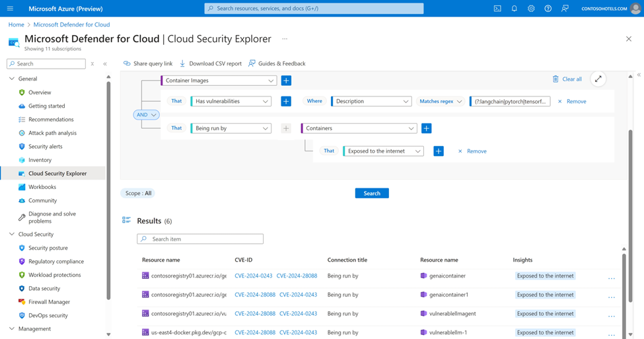The image size is (644, 339).
Task: Open the Matches regex operator dropdown
Action: click(441, 101)
